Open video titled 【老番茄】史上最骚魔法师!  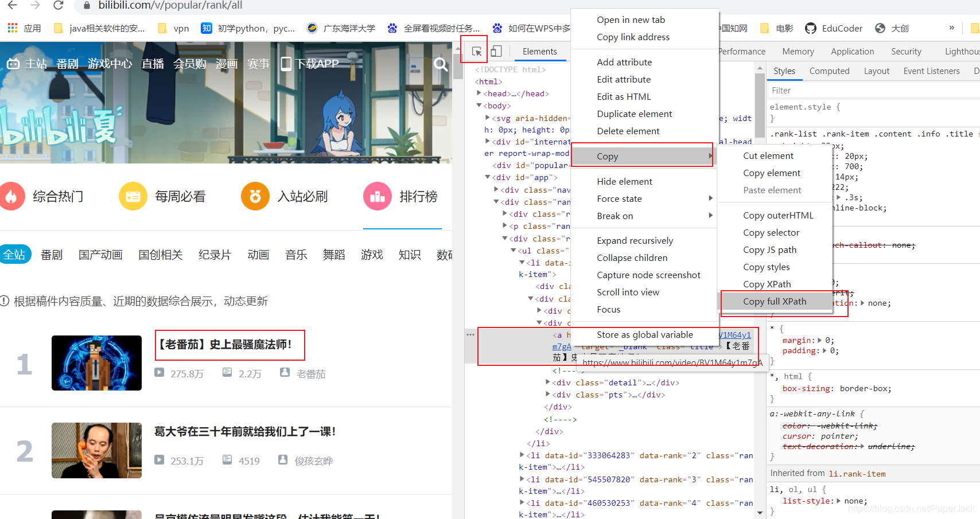pos(226,345)
